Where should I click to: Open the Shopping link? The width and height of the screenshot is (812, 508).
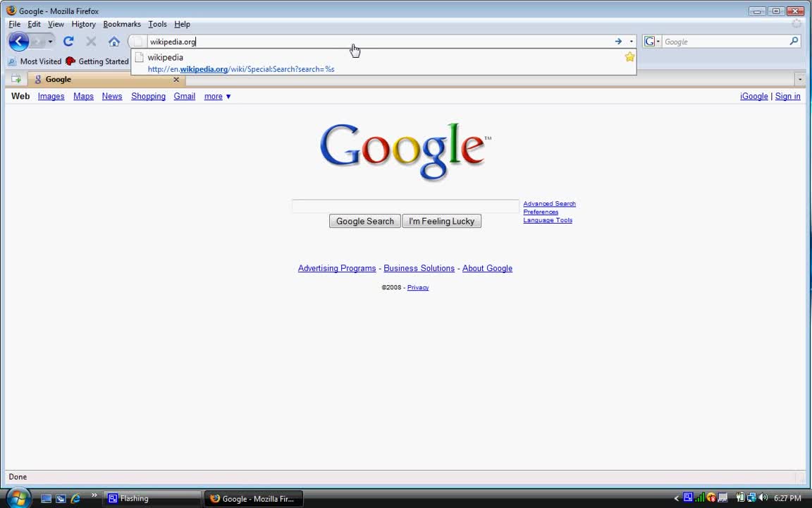pyautogui.click(x=148, y=97)
